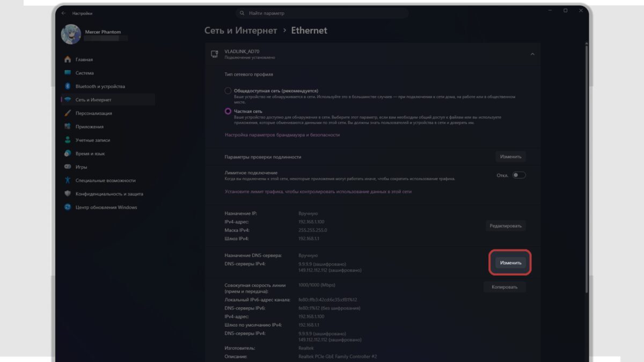Go to Система settings
The height and width of the screenshot is (362, 644).
pyautogui.click(x=107, y=73)
